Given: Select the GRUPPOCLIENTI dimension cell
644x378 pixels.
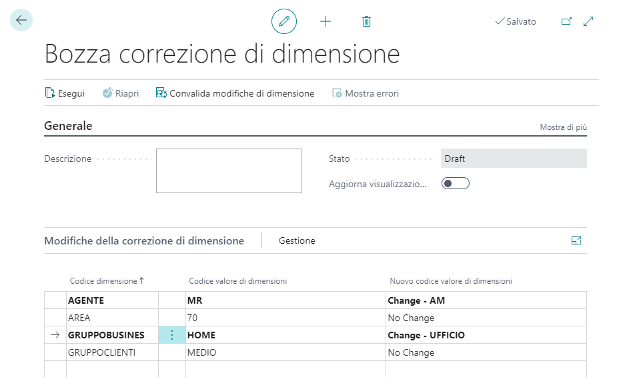Looking at the screenshot, I should (113, 353).
